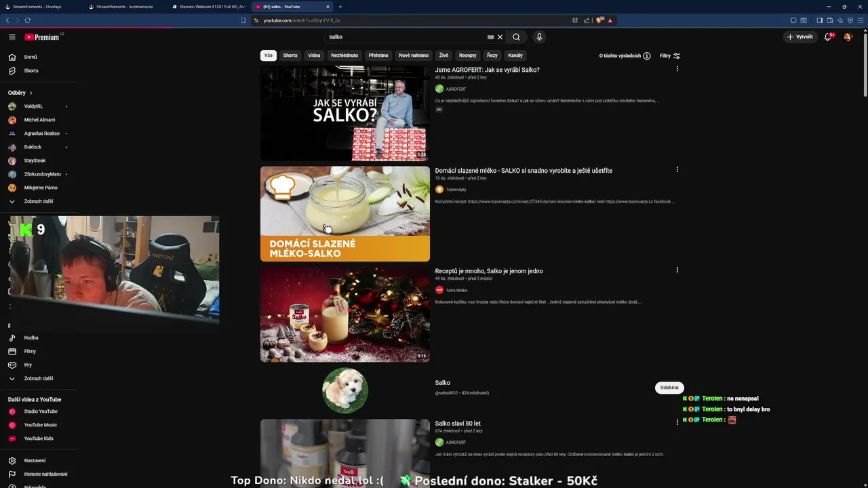868x488 pixels.
Task: Select the Nově nahráno filter chip
Action: coord(414,56)
